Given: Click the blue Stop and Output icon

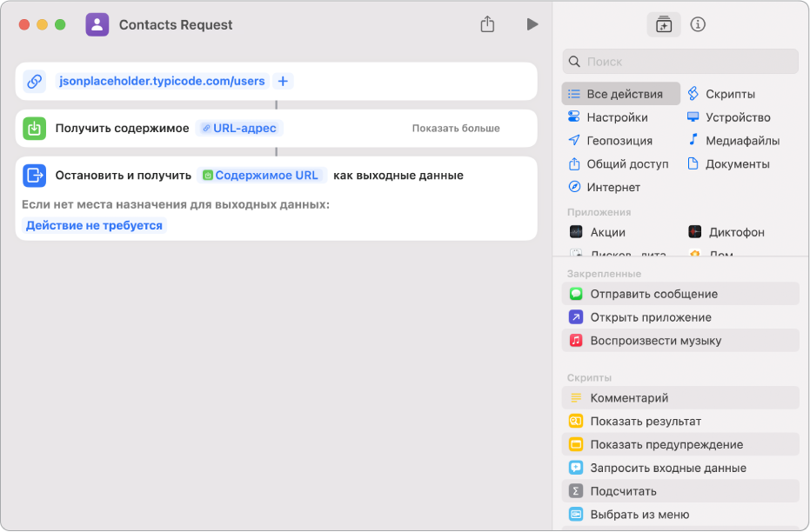Looking at the screenshot, I should (34, 176).
